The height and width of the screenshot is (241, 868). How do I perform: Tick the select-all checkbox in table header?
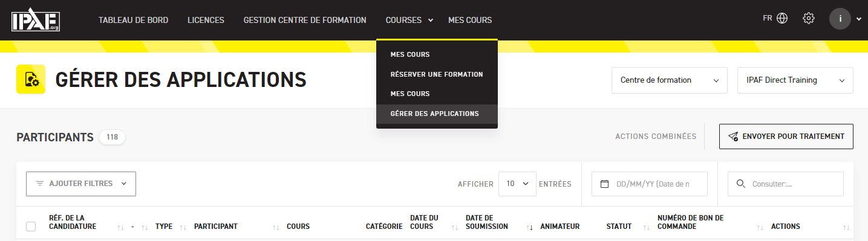point(31,227)
